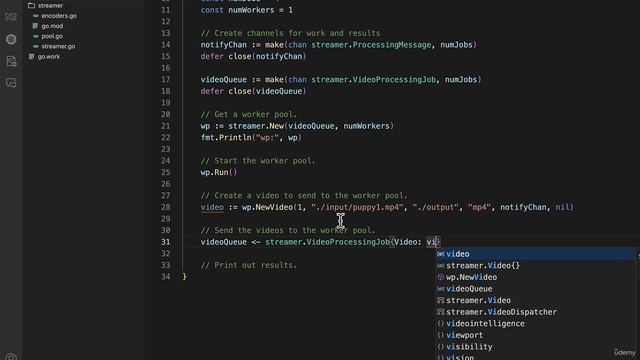Click 'videoQueue <-' at start of line 31

coord(230,242)
